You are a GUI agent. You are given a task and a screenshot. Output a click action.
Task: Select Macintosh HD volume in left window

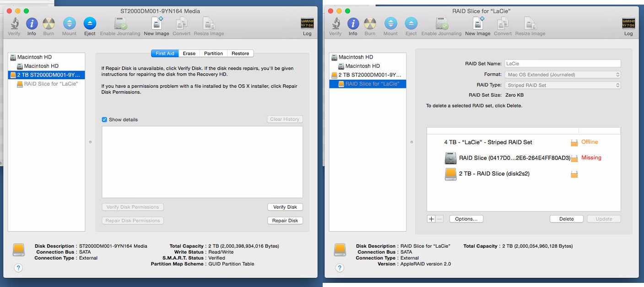(x=46, y=66)
